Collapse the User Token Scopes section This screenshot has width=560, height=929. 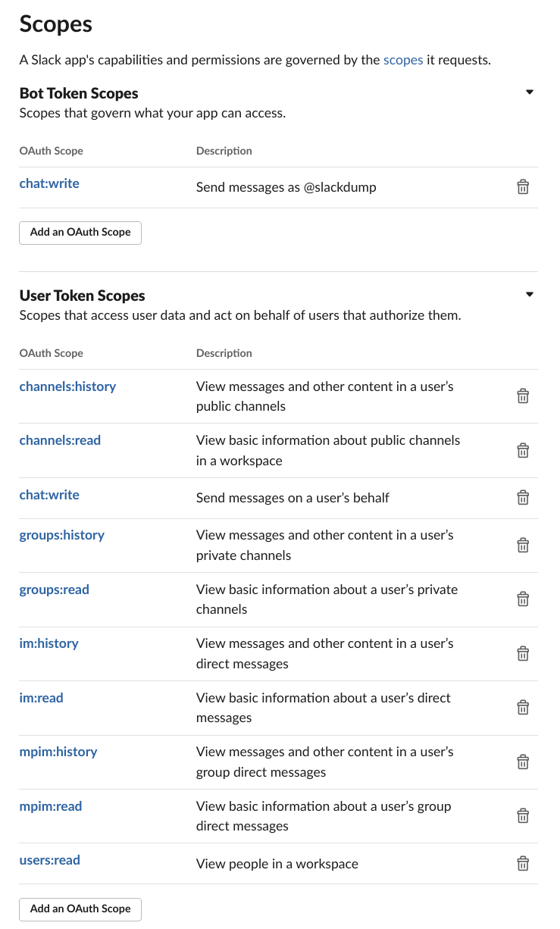coord(530,295)
